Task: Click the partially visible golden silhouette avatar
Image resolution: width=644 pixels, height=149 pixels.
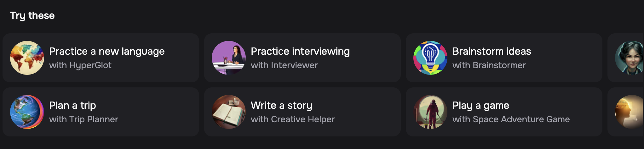Action: (630, 112)
